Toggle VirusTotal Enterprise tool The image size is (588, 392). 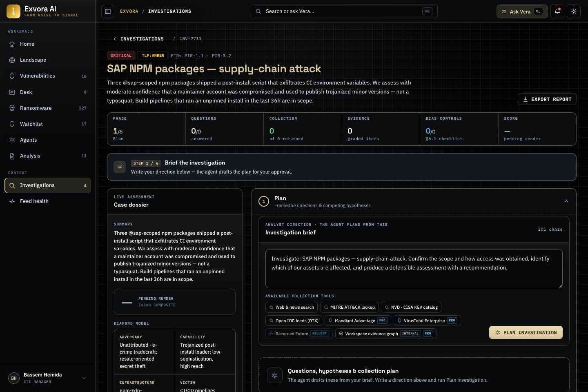[427, 321]
